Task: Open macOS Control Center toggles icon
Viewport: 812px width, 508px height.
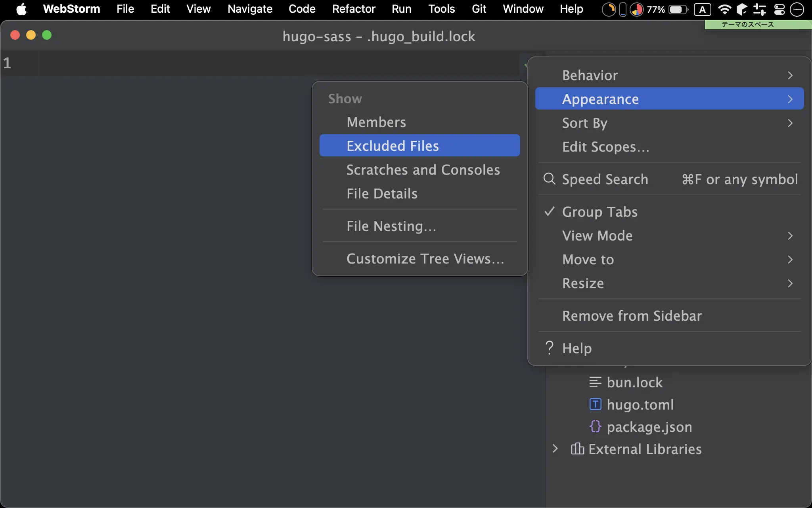Action: (779, 9)
